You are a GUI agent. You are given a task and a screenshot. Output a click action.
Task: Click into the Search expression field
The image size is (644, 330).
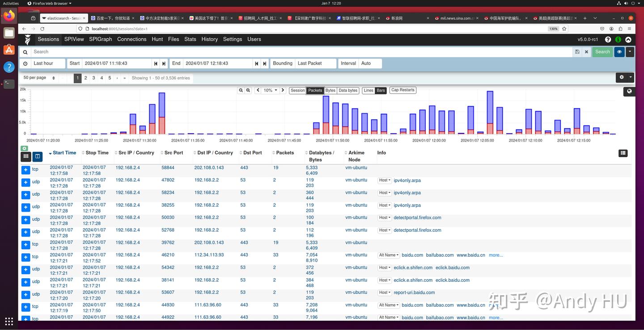click(x=300, y=52)
